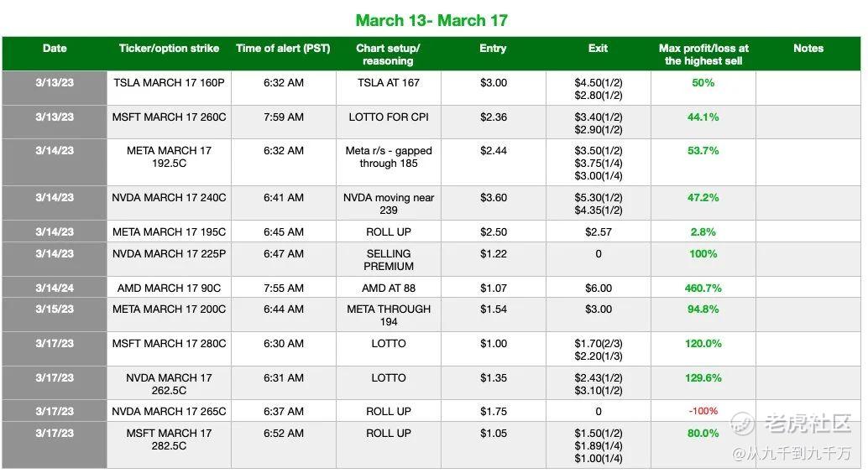Select the Entry column header
Screen dimensions: 868x473
[493, 49]
